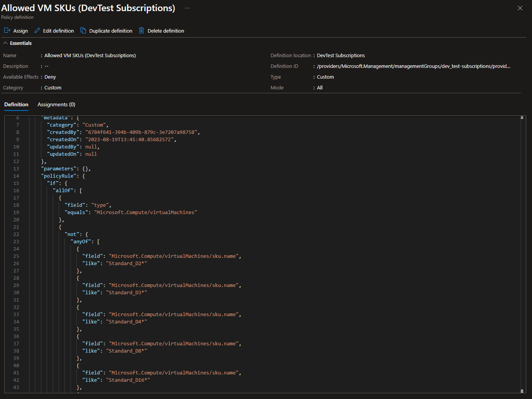Click the Assign icon
The width and height of the screenshot is (532, 399).
pyautogui.click(x=7, y=30)
